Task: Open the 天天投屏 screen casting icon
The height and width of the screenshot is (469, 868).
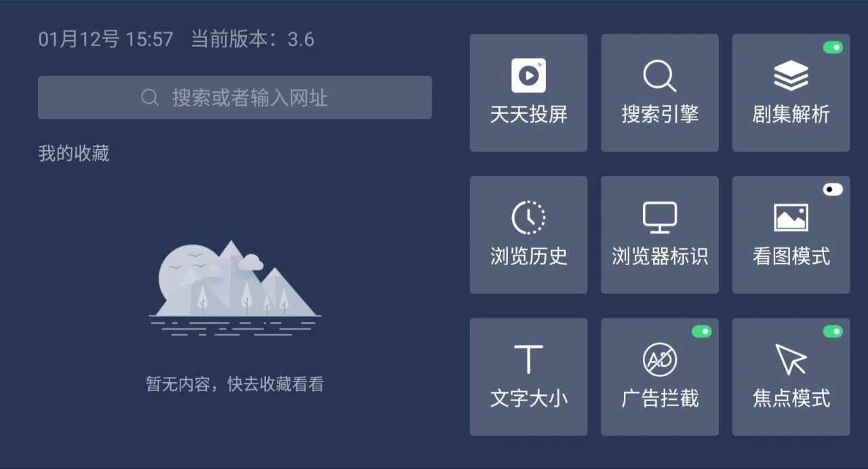Action: point(528,75)
